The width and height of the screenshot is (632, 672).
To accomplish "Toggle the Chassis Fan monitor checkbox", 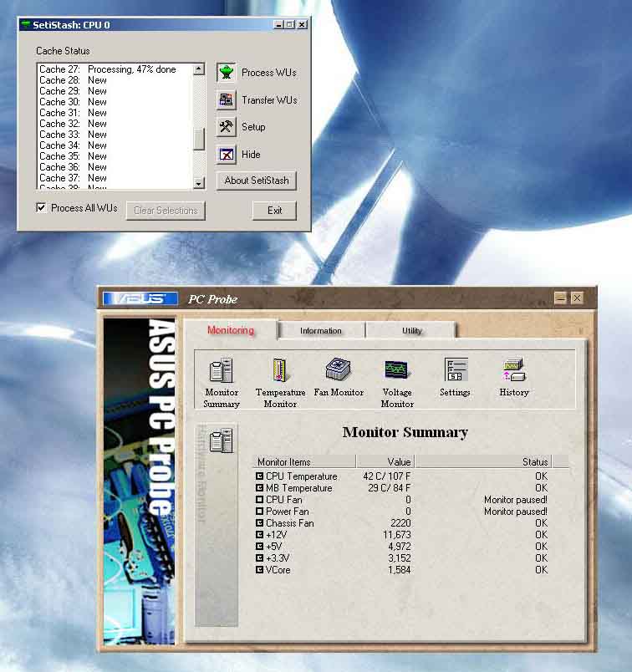I will tap(259, 523).
